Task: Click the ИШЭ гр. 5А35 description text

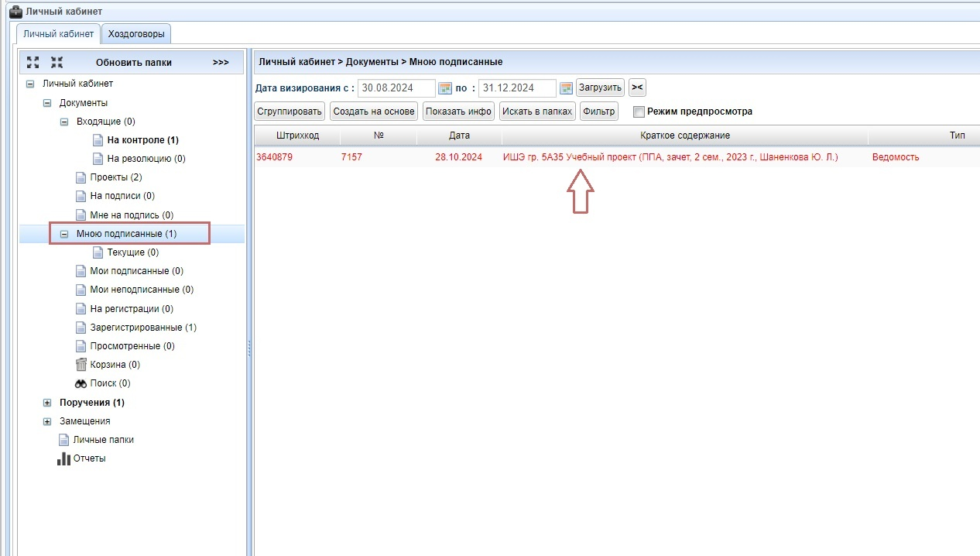Action: (x=670, y=157)
